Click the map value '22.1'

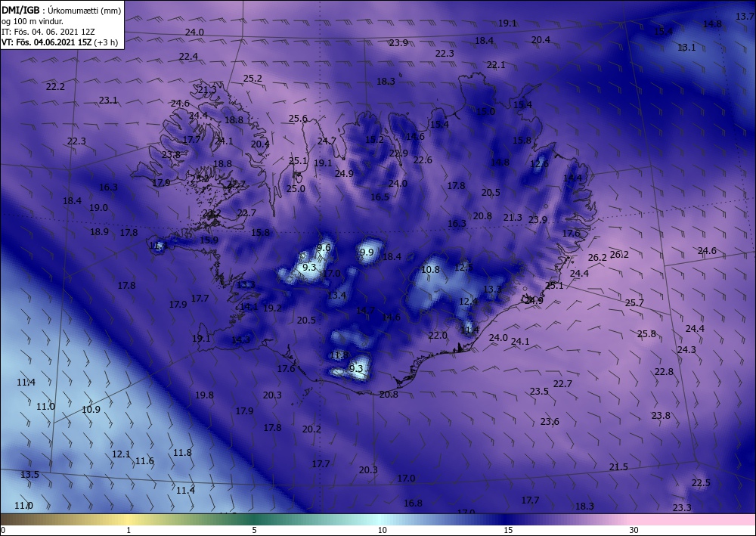[x=496, y=64]
